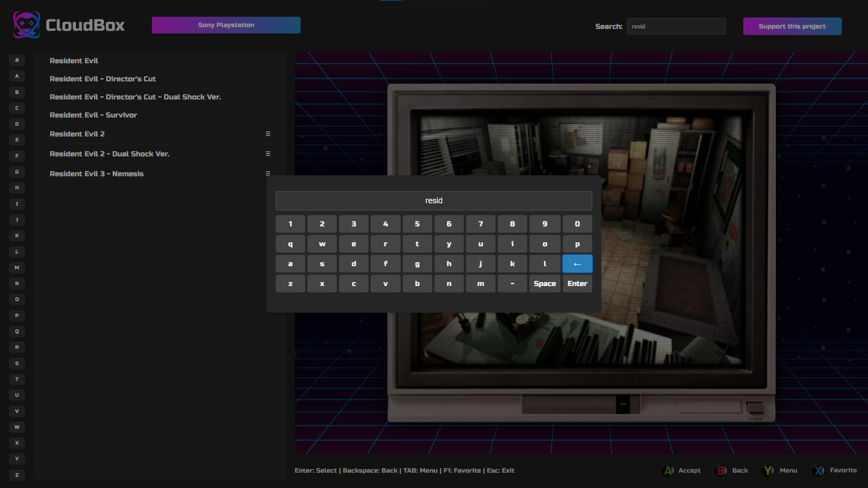Tap the v key on virtual keyboard
The image size is (868, 488).
[386, 284]
